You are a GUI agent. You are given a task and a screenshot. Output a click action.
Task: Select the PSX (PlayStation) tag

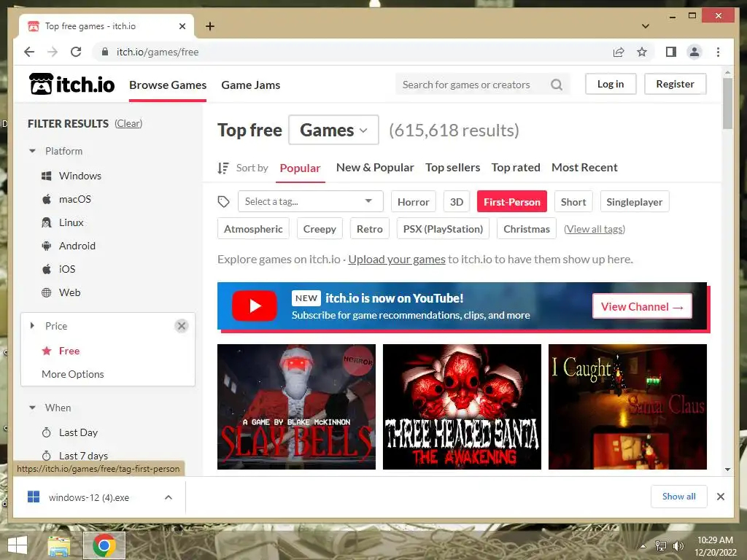point(443,229)
